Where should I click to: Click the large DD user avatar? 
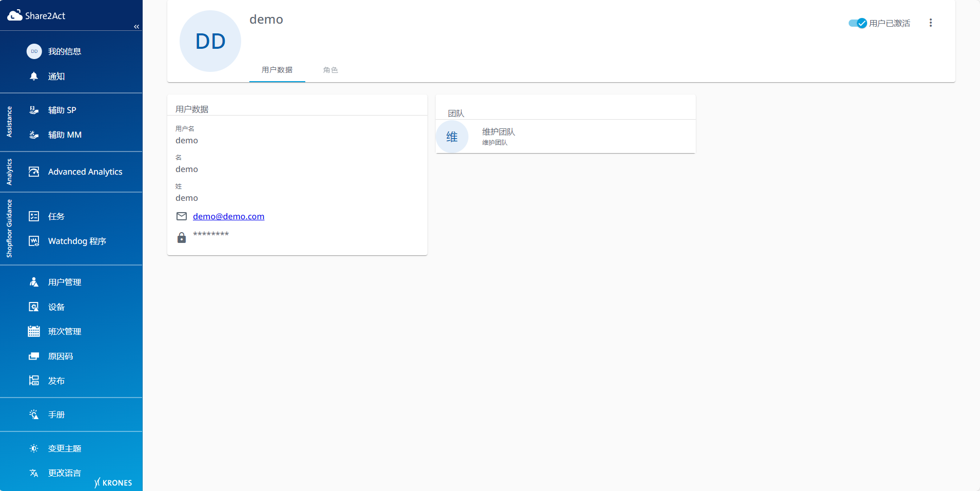[x=210, y=41]
